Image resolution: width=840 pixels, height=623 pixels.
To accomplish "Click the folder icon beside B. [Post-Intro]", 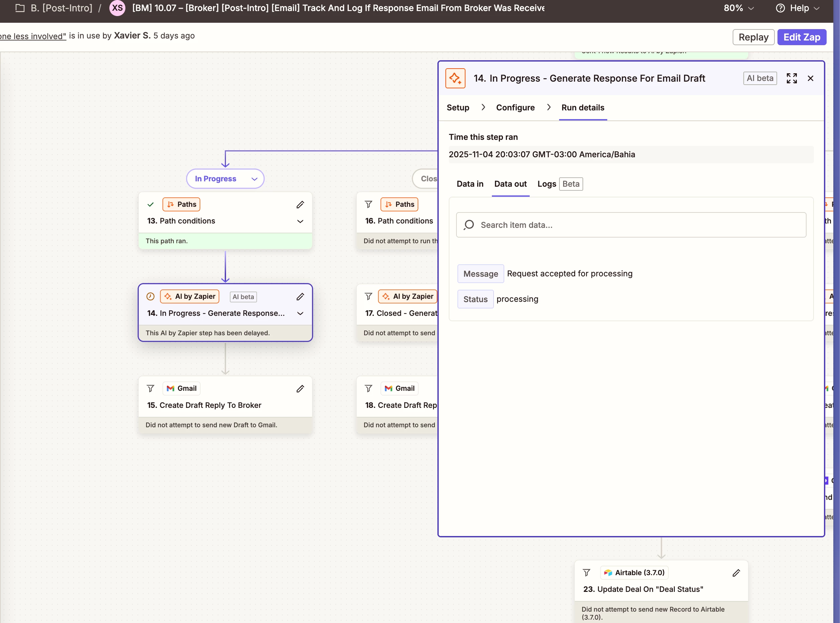I will [x=20, y=8].
